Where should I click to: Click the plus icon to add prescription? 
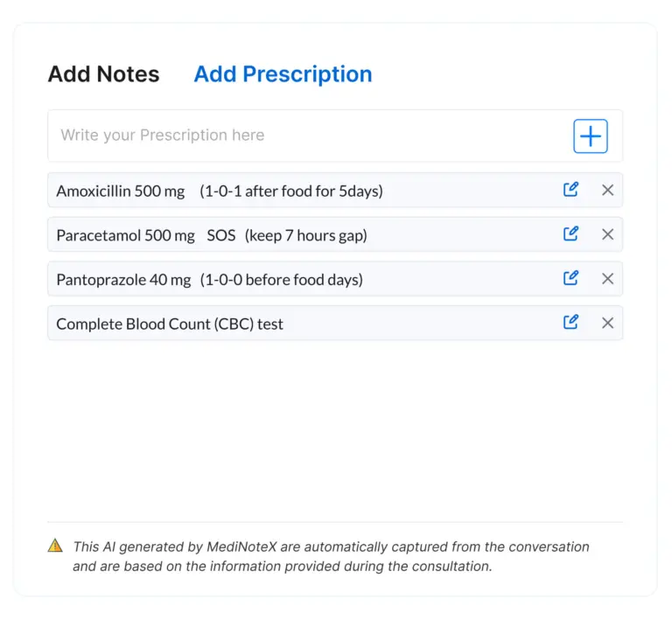[591, 136]
